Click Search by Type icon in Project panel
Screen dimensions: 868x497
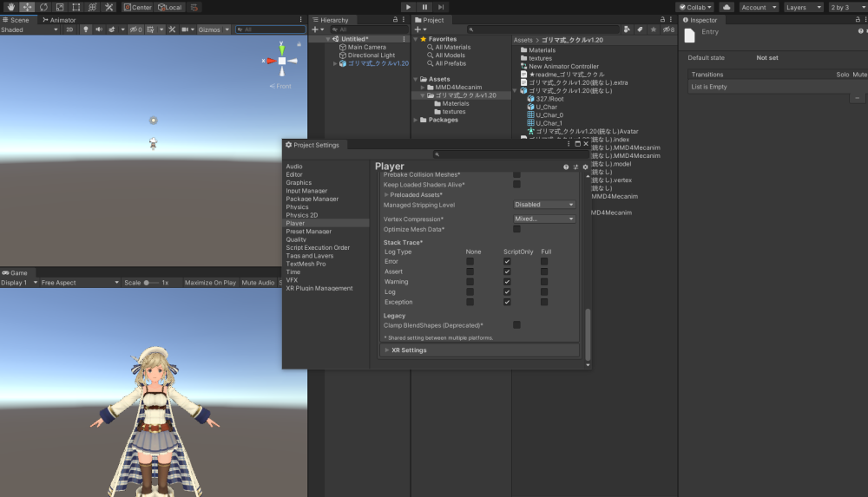click(627, 29)
